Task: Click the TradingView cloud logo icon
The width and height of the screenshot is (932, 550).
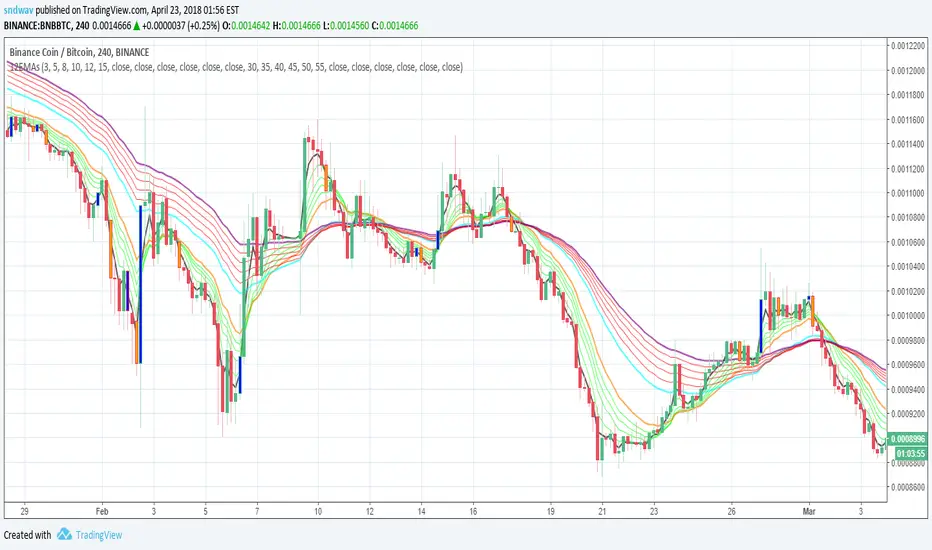Action: pos(64,534)
